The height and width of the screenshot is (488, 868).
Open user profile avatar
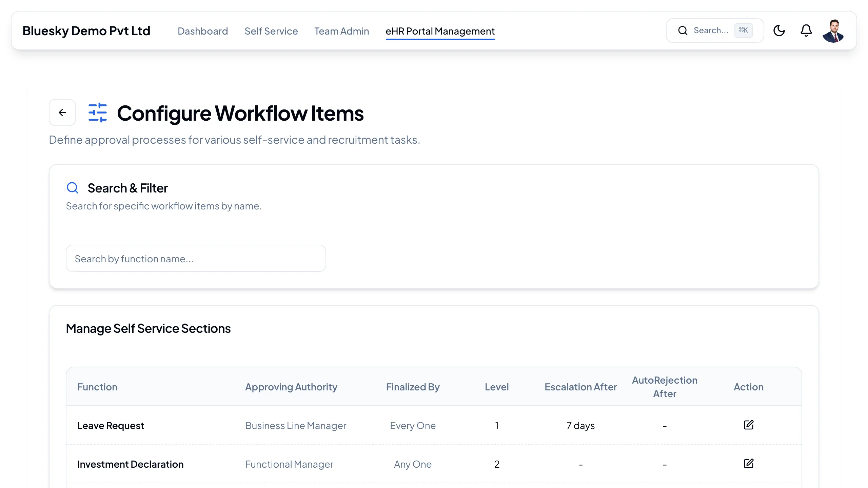[833, 31]
